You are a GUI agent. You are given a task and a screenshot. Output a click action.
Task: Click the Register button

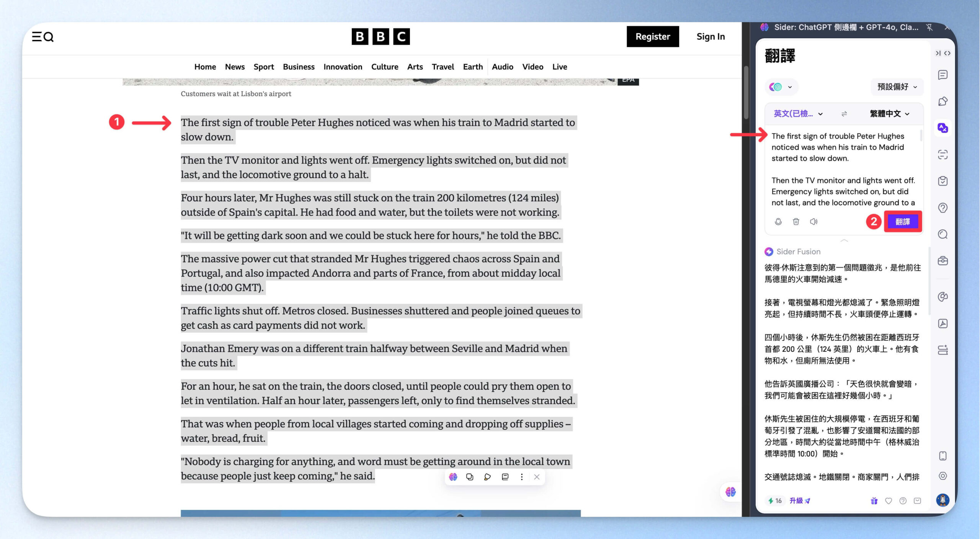tap(653, 36)
